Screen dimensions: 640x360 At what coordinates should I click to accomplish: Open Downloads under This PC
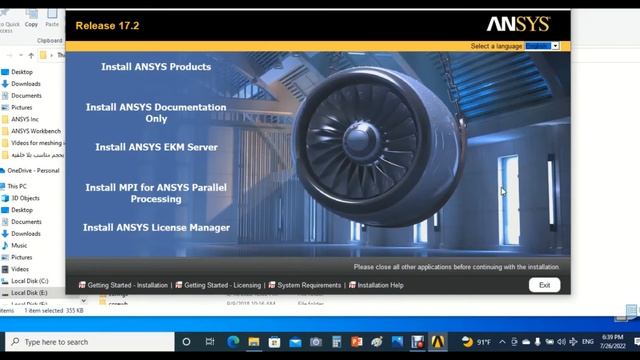[x=26, y=233]
